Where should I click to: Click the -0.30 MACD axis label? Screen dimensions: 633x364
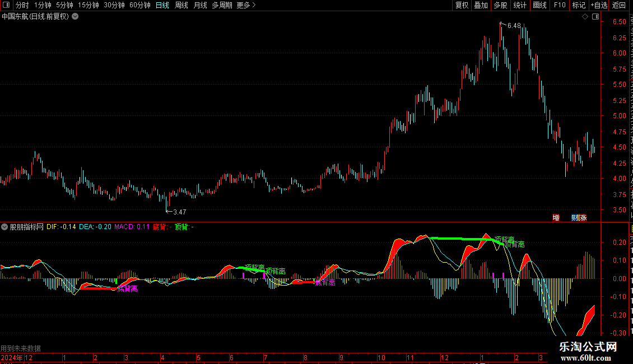(x=618, y=333)
